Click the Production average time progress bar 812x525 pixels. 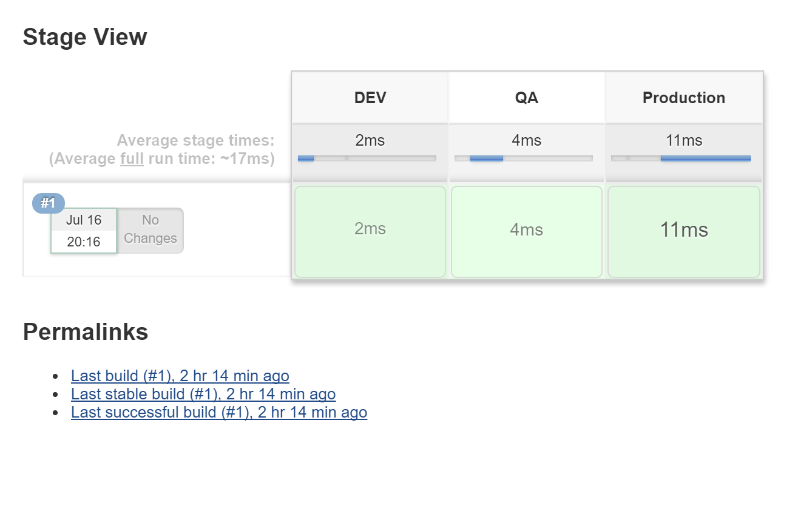coord(681,158)
